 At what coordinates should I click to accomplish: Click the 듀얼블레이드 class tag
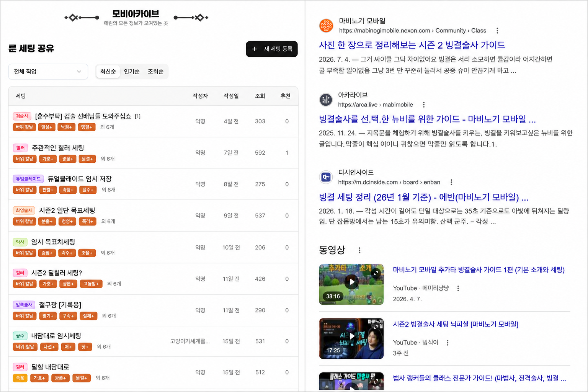pos(28,179)
